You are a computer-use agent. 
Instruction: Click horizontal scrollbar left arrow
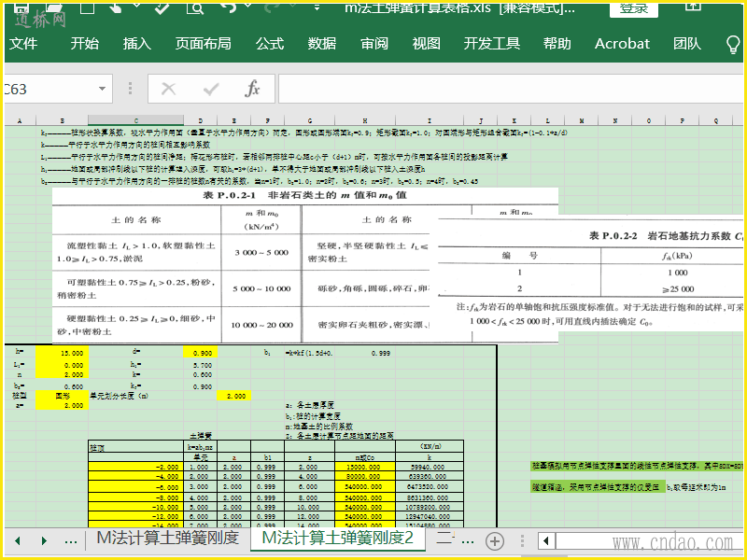tap(546, 540)
